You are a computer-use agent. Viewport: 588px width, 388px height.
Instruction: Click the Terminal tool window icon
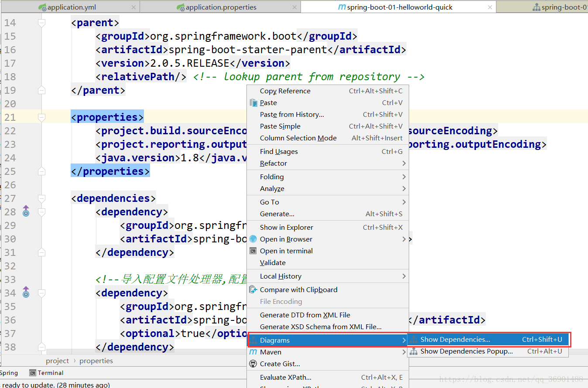click(33, 373)
